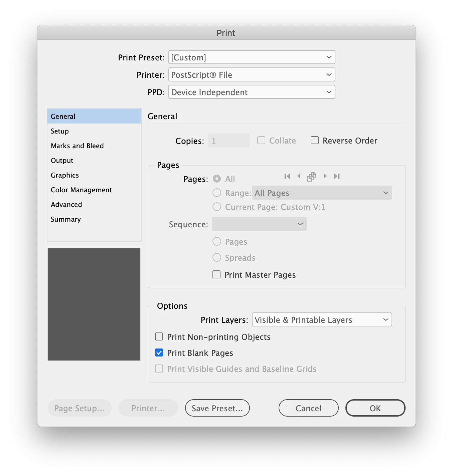Open the Printer dropdown showing PostScript File

tap(252, 74)
